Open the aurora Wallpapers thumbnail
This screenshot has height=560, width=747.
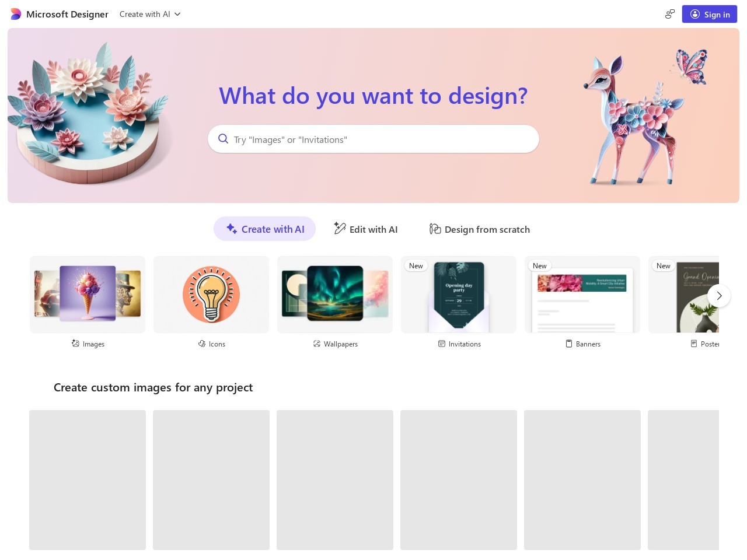(335, 295)
